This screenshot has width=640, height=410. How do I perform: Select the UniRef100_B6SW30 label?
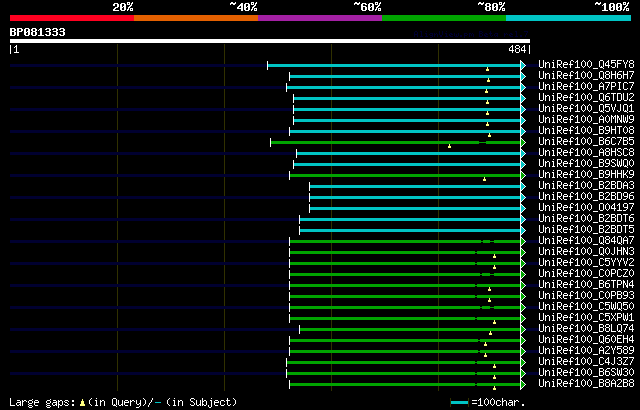[587, 373]
